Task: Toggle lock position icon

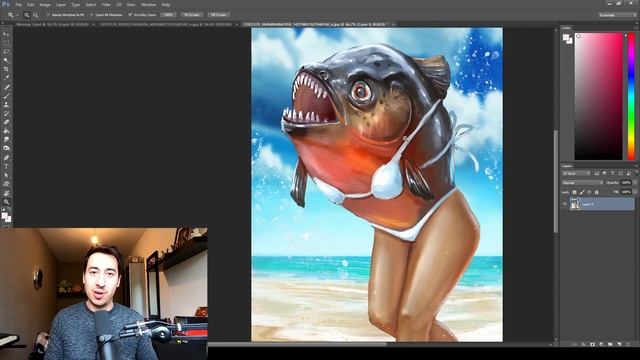Action: coord(589,192)
